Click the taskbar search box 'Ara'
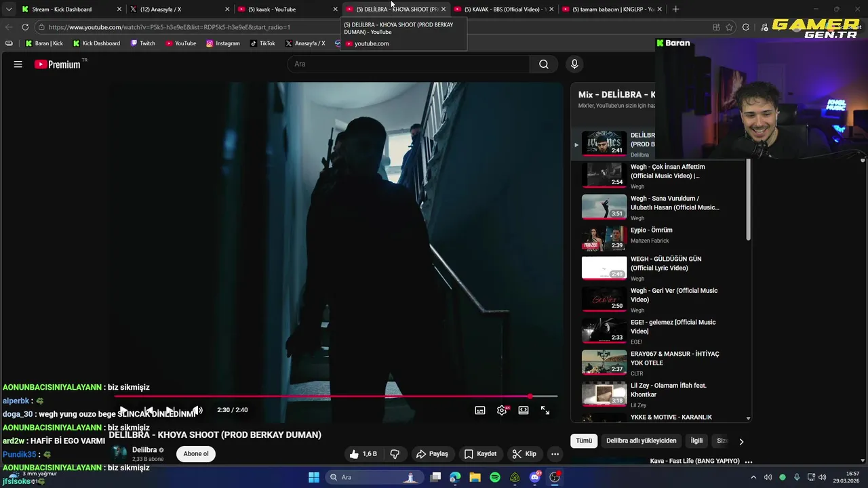 pos(374,477)
